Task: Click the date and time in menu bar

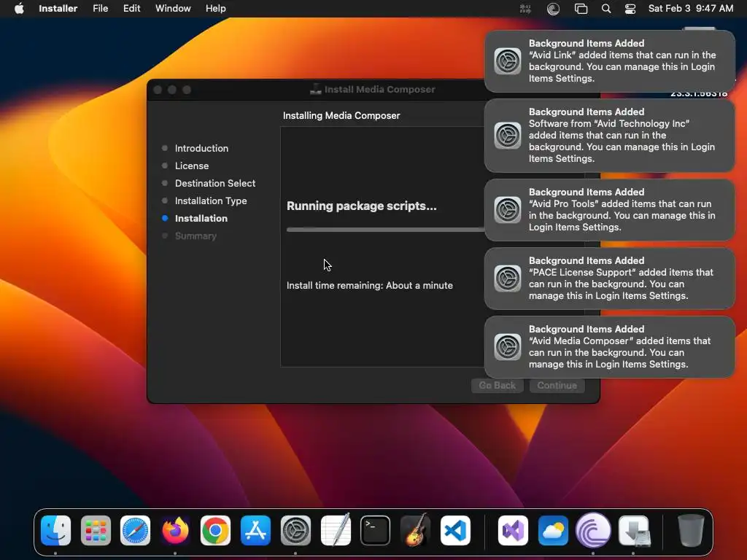Action: click(x=690, y=9)
